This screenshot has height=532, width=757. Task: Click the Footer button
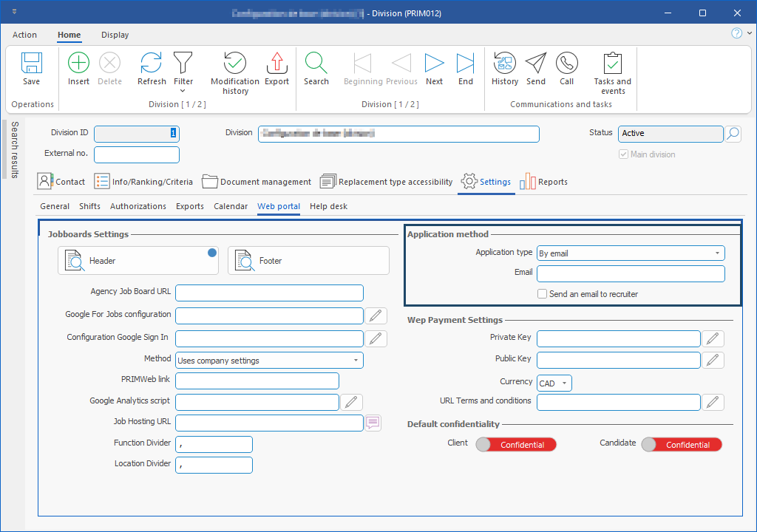click(308, 261)
